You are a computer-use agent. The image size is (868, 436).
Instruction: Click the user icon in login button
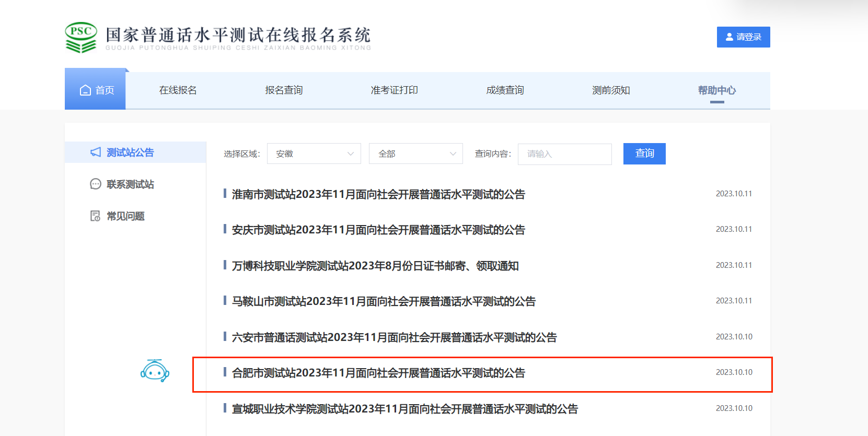click(x=730, y=37)
